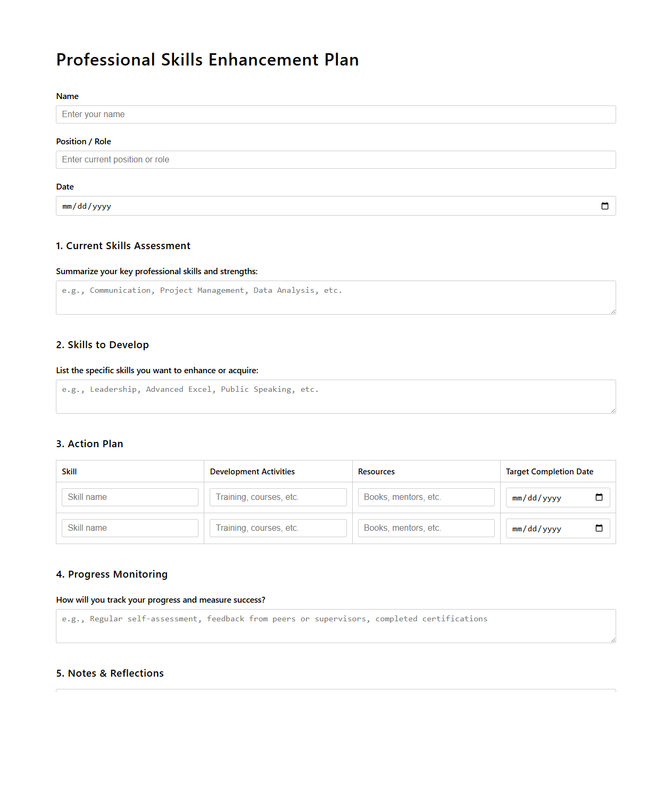
Task: Open the calendar picker for the Date field
Action: click(605, 206)
